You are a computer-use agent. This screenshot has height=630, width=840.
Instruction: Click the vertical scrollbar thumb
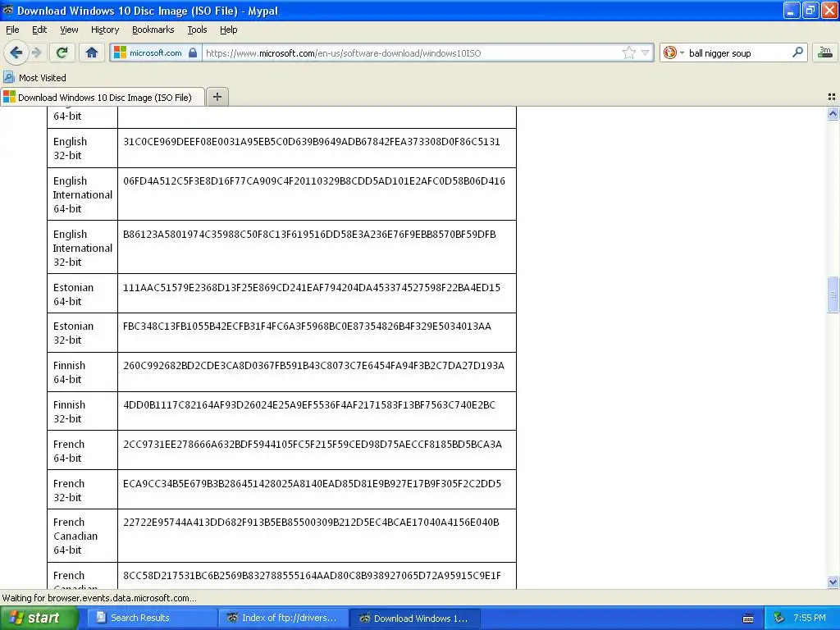point(833,294)
